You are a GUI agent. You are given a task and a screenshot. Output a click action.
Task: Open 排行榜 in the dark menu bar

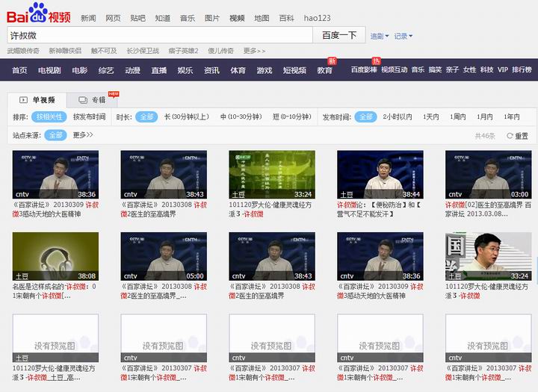click(x=522, y=69)
